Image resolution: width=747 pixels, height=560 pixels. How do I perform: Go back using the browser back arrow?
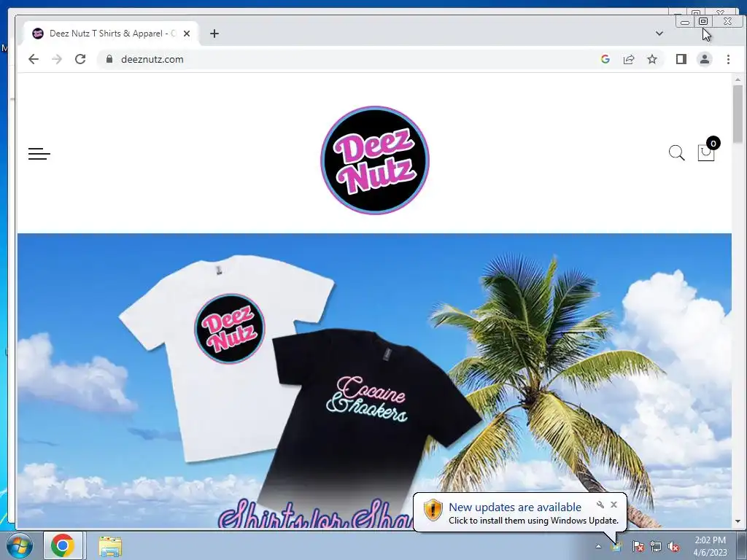click(x=34, y=59)
